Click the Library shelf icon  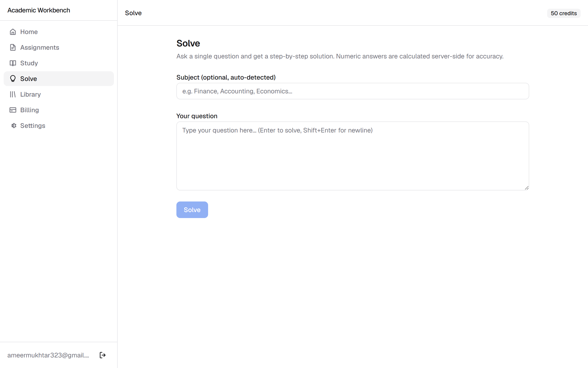coord(13,94)
